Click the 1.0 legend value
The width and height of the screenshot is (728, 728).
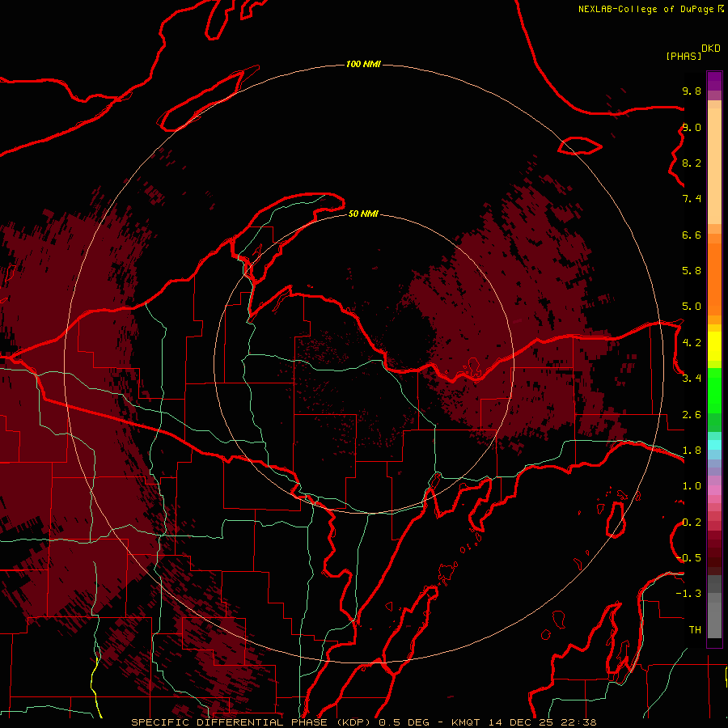[x=692, y=486]
